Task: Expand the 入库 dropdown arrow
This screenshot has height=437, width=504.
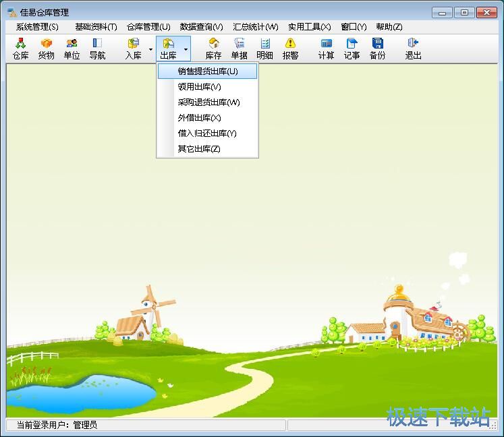Action: click(x=150, y=49)
